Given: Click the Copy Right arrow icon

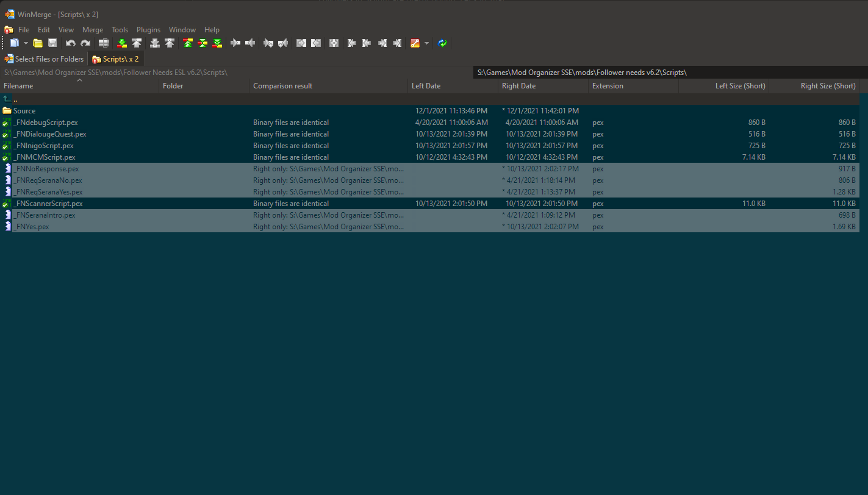Looking at the screenshot, I should (235, 43).
